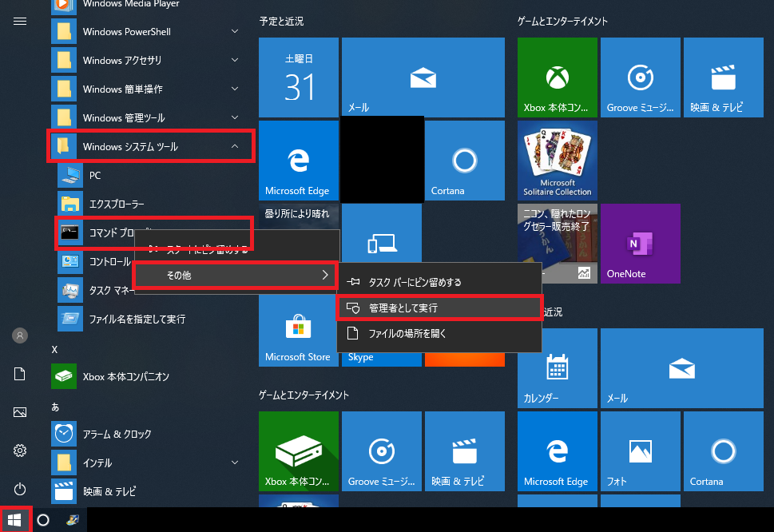The width and height of the screenshot is (774, 532).
Task: Open the top-right 映画 & テレビ tile
Action: [x=724, y=77]
